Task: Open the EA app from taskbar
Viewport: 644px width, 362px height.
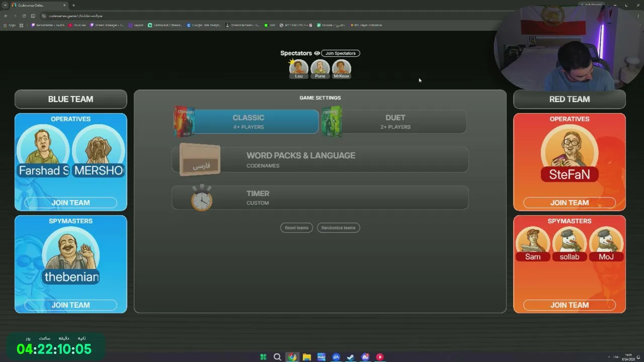Action: tap(336, 357)
